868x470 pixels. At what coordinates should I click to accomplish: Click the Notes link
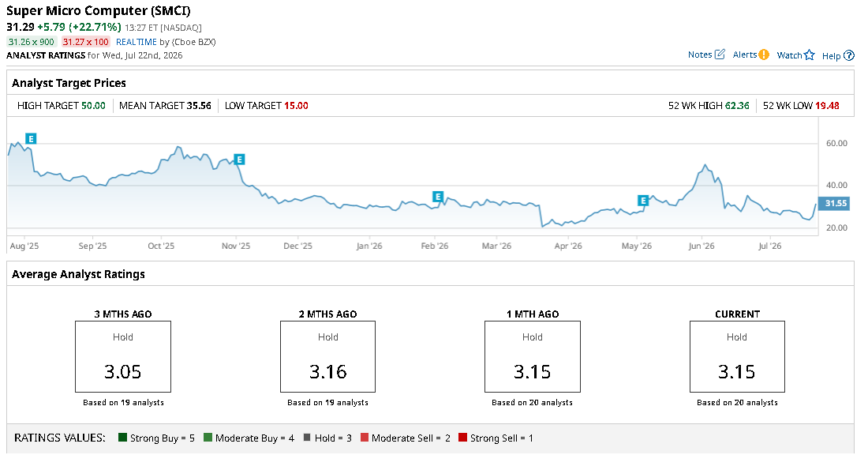700,55
